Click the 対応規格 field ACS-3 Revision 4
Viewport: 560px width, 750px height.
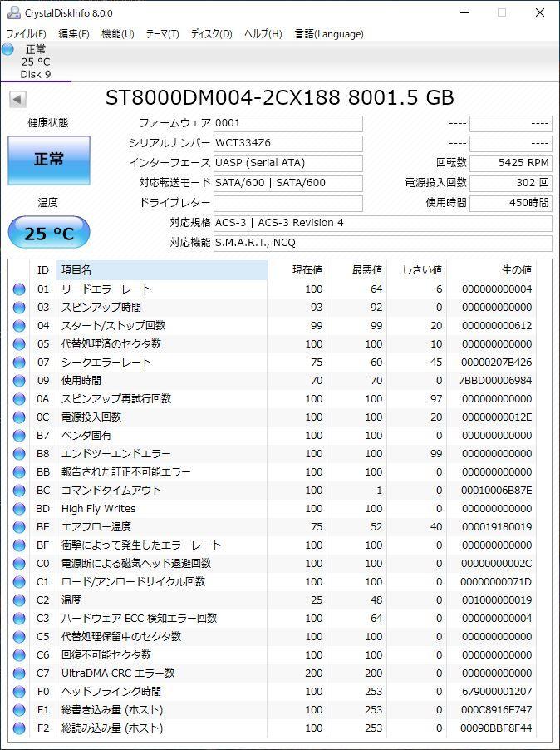[383, 224]
